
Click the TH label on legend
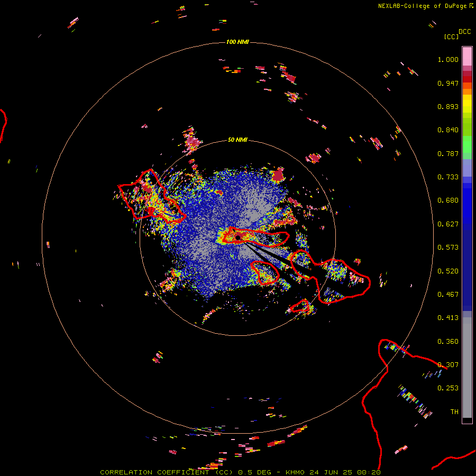[x=454, y=412]
